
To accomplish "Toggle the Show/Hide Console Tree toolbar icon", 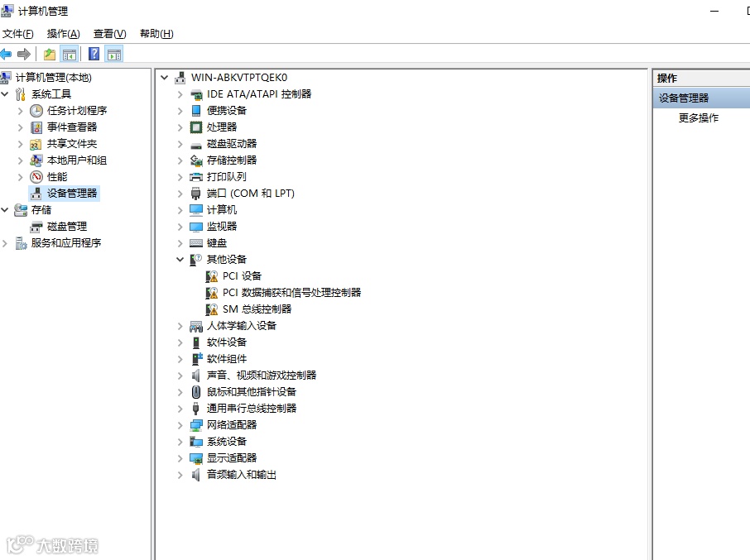I will point(70,54).
